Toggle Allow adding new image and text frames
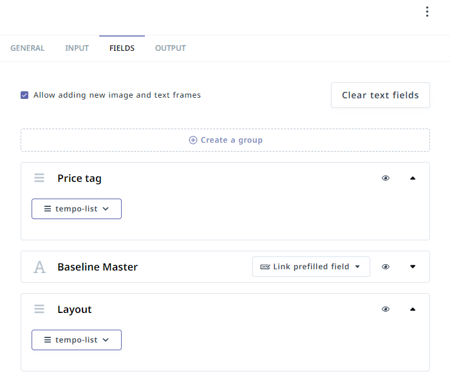This screenshot has height=392, width=450. [24, 95]
